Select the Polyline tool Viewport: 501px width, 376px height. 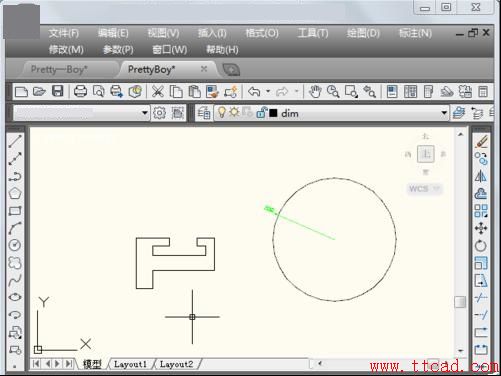pyautogui.click(x=15, y=176)
